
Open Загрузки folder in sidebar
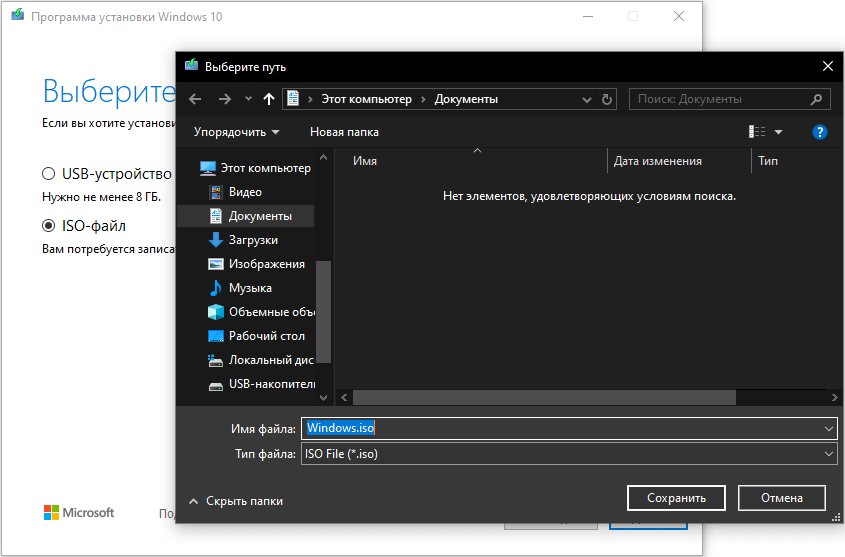pyautogui.click(x=253, y=240)
